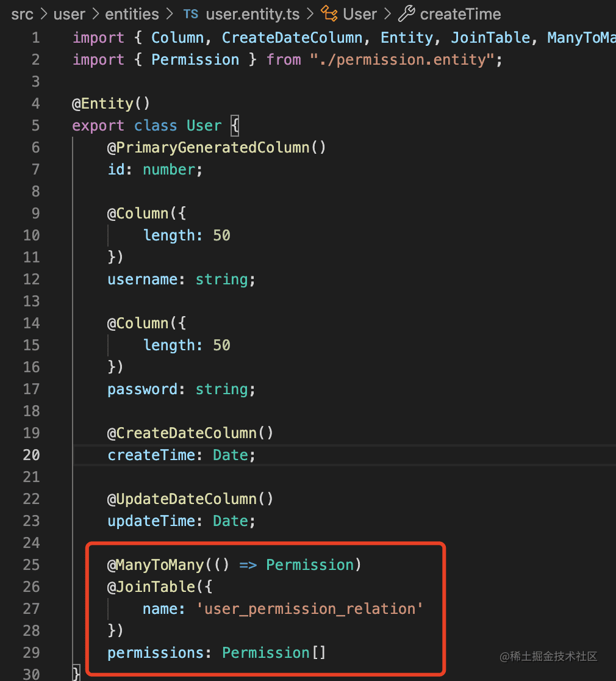616x681 pixels.
Task: Click the @UpdateDateColumn decorator
Action: [183, 499]
